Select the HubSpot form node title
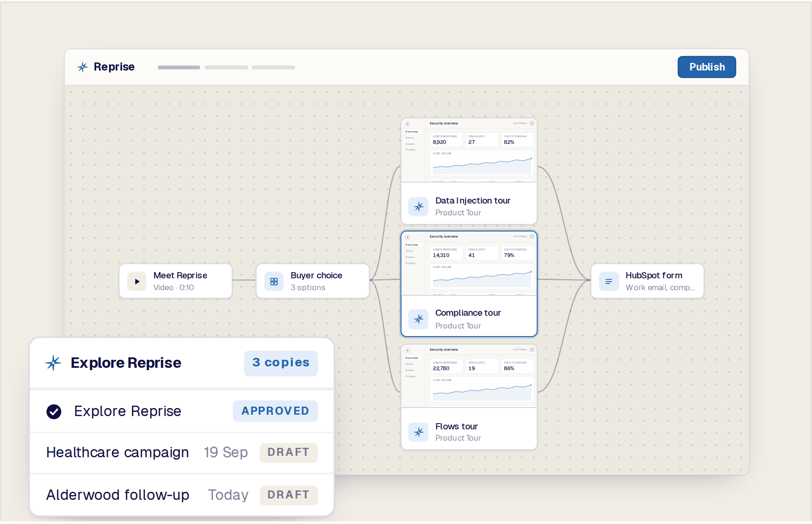Image resolution: width=812 pixels, height=524 pixels. point(654,275)
